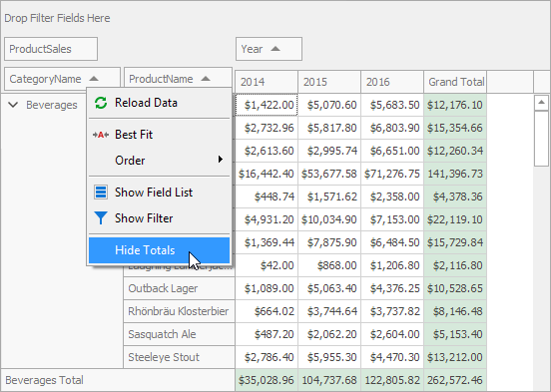Toggle sort arrow on ProductName field

pyautogui.click(x=206, y=79)
